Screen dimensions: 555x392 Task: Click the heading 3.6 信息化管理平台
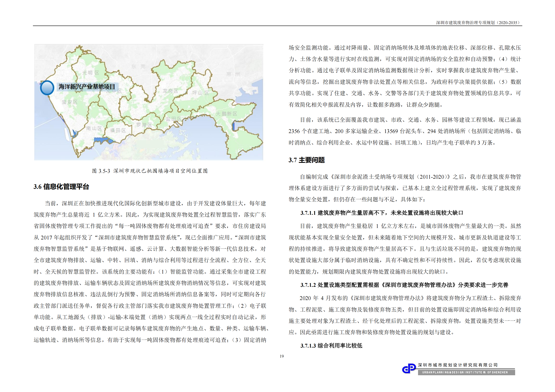click(61, 187)
